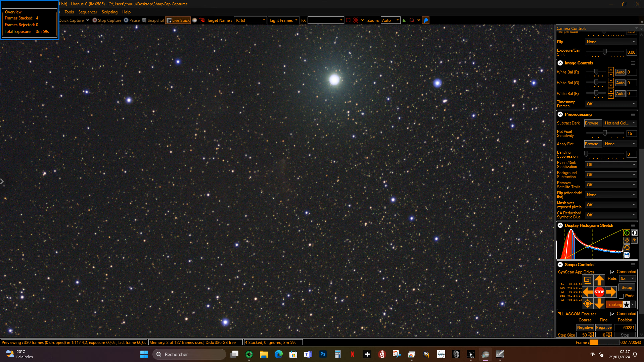The height and width of the screenshot is (362, 644).
Task: Open the Scripting menu
Action: click(x=109, y=12)
